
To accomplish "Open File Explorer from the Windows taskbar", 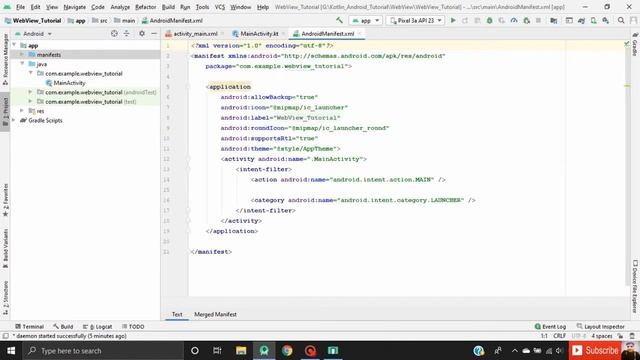I will pos(241,351).
